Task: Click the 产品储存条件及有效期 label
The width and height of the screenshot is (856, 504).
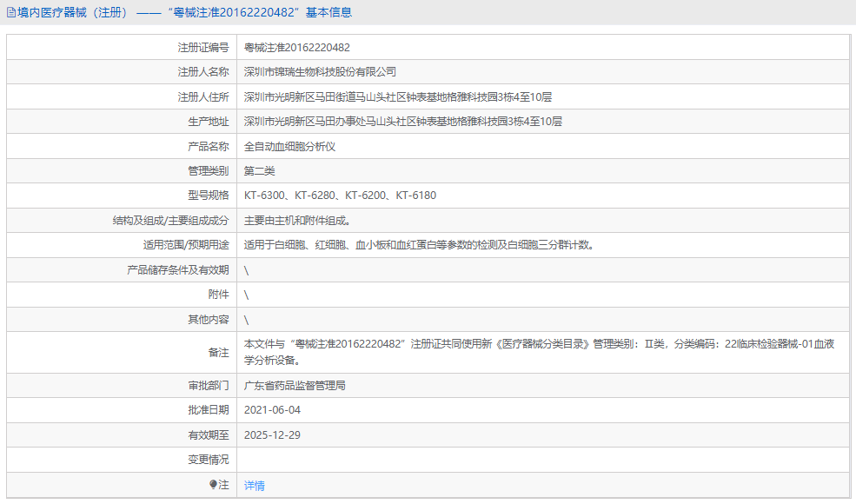Action: pyautogui.click(x=178, y=269)
